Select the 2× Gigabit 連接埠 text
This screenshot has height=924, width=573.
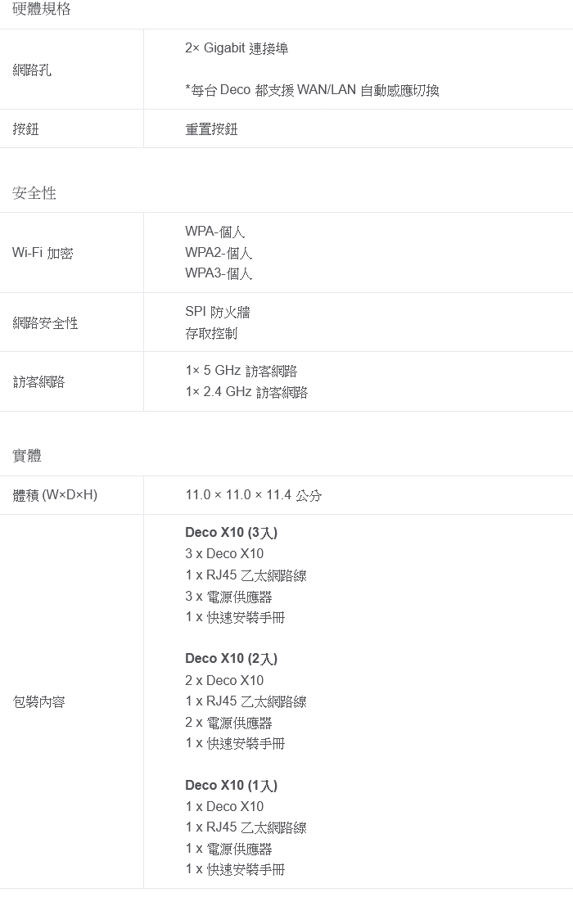click(x=237, y=48)
